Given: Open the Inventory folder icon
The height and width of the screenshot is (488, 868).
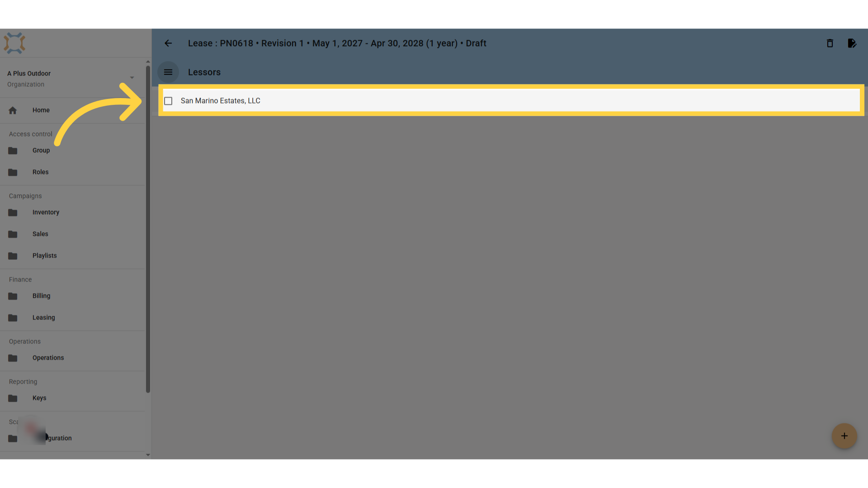Looking at the screenshot, I should coord(13,212).
